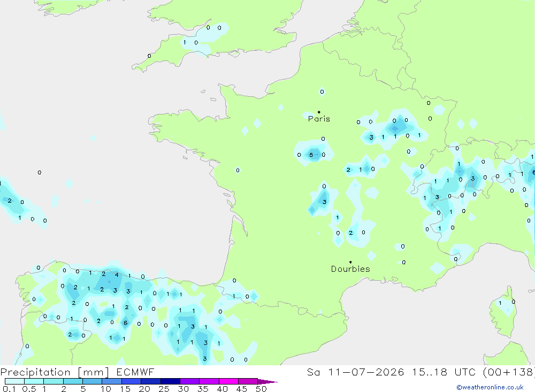Click the forecast date 'Sa 11-07-2026' text
The width and height of the screenshot is (535, 392).
(x=355, y=372)
